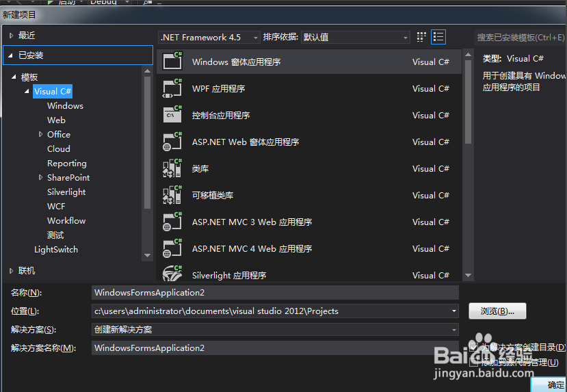Screen dimensions: 567x392
Task: Select the ASP.NET MVC 4 Web icon
Action: 172,248
